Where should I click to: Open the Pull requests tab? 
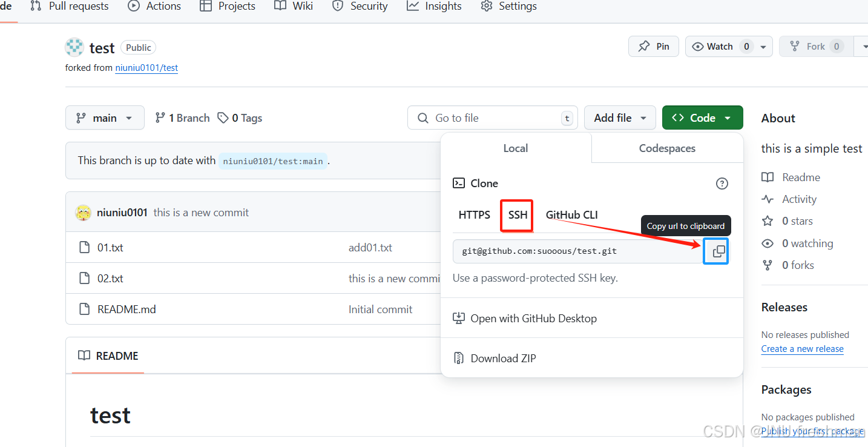[x=69, y=6]
